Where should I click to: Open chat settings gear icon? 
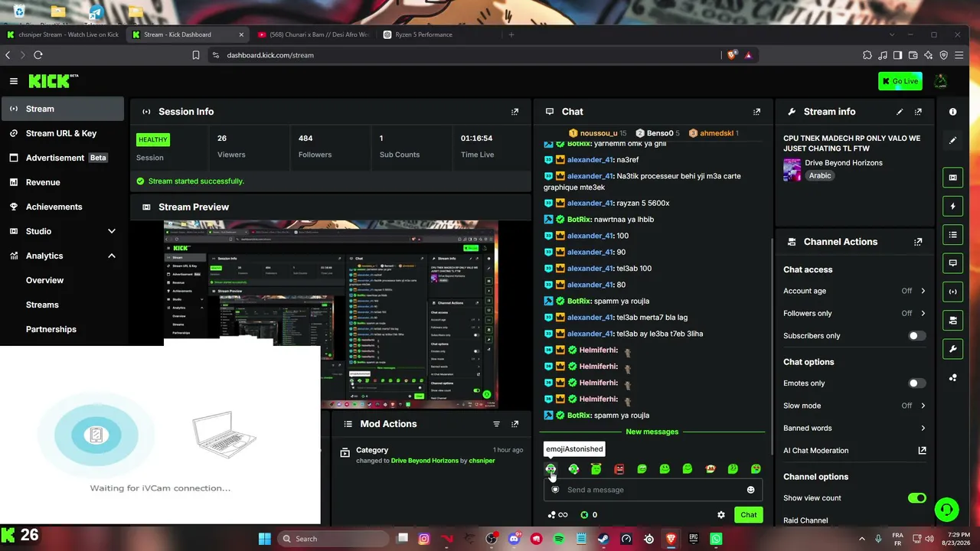(x=720, y=515)
